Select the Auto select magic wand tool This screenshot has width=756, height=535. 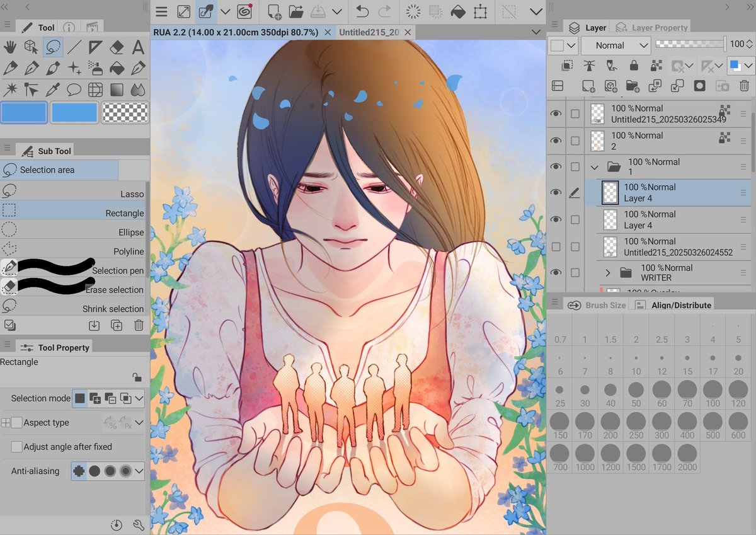[x=10, y=89]
